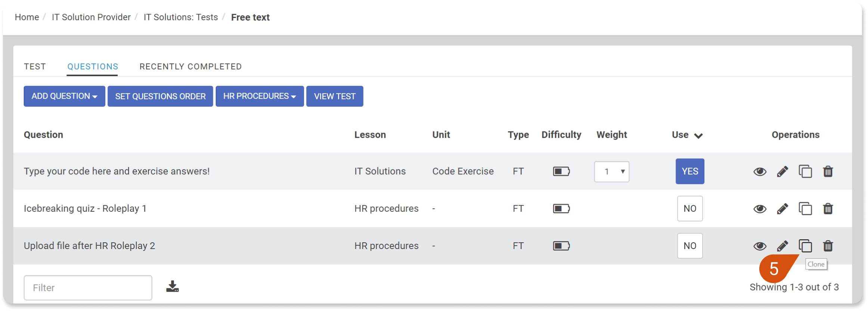Image resolution: width=868 pixels, height=311 pixels.
Task: Click 'IT Solutions' lesson cell
Action: click(380, 171)
